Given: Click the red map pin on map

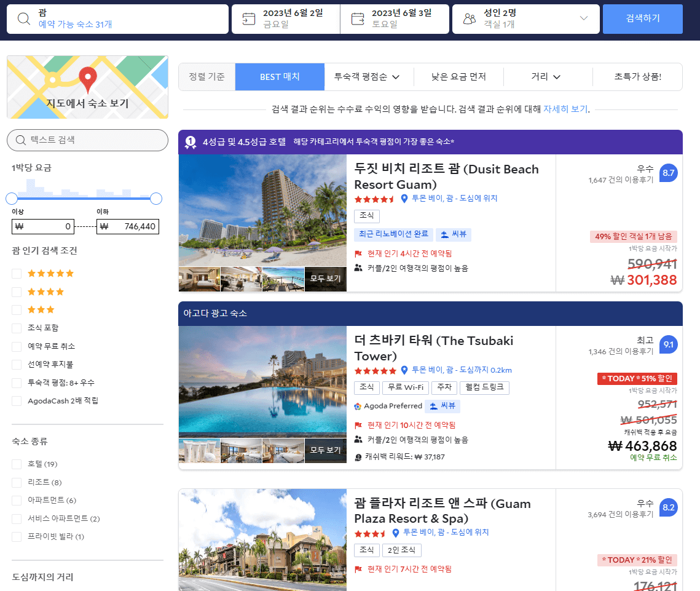Looking at the screenshot, I should point(88,79).
